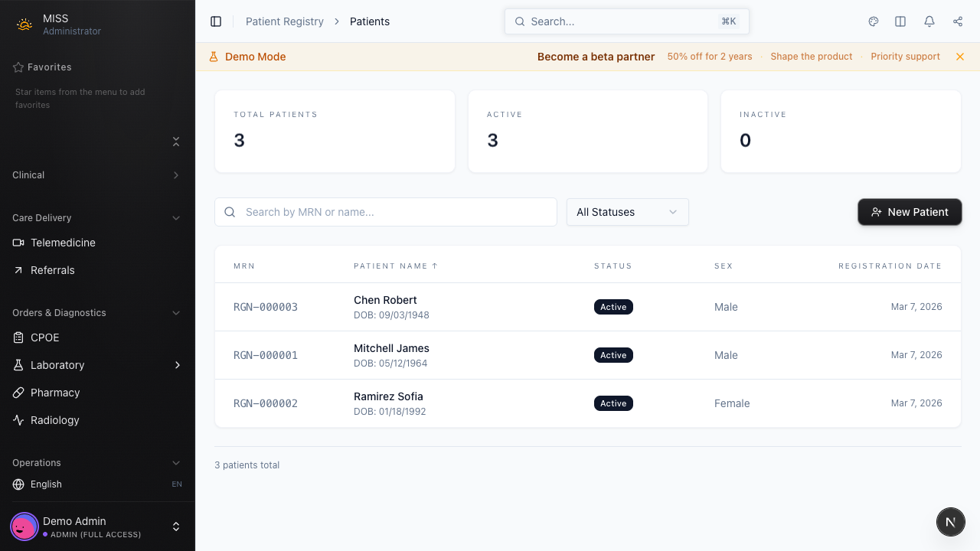Select the Laboratory flask icon in the sidebar
The image size is (980, 551).
click(17, 365)
